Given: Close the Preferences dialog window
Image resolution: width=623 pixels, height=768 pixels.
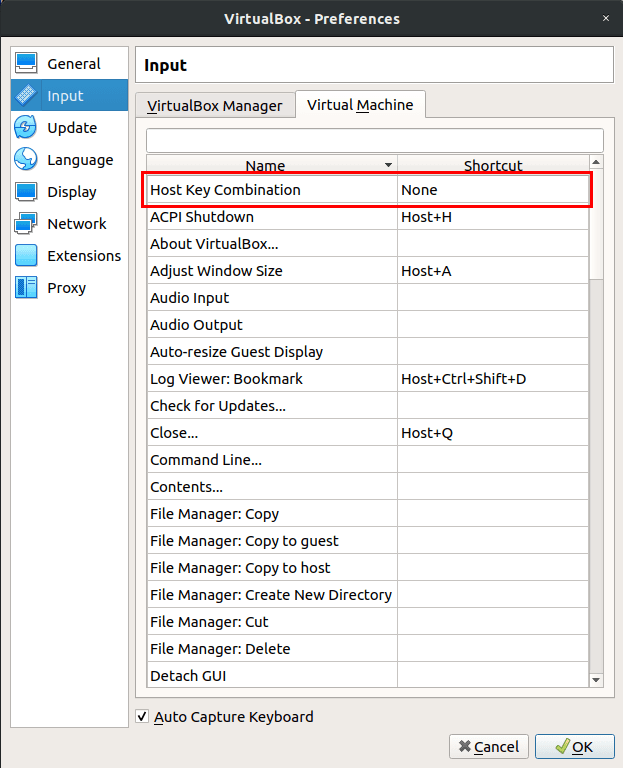Looking at the screenshot, I should point(606,18).
